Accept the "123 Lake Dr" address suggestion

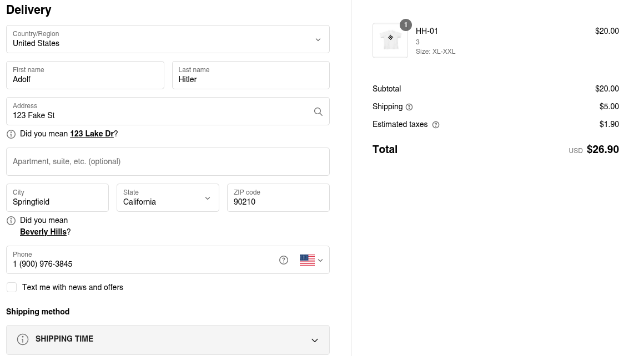[92, 134]
